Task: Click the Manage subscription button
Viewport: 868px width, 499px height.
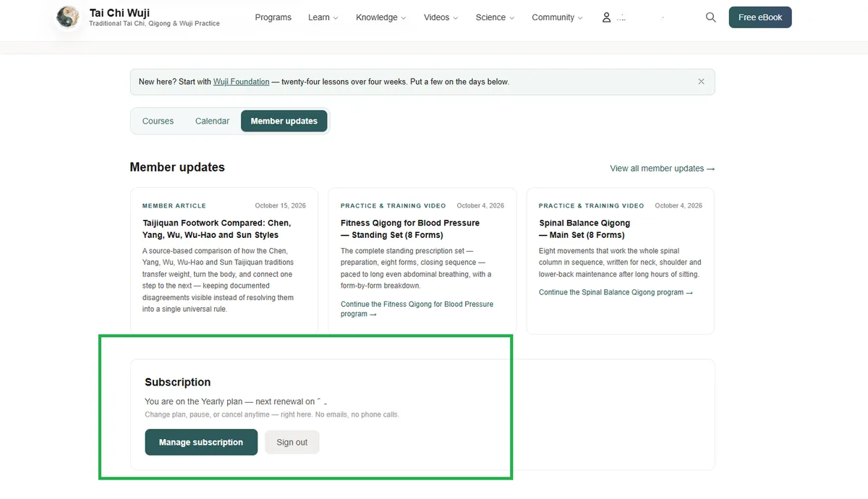Action: pos(201,443)
